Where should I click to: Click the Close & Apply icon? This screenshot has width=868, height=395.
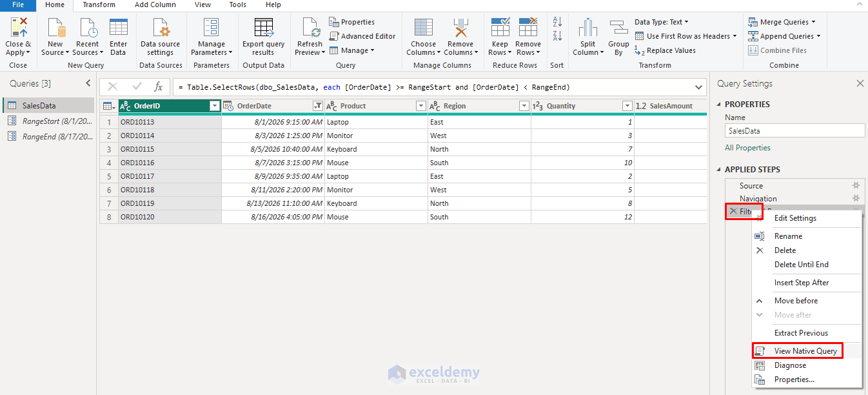pos(19,28)
